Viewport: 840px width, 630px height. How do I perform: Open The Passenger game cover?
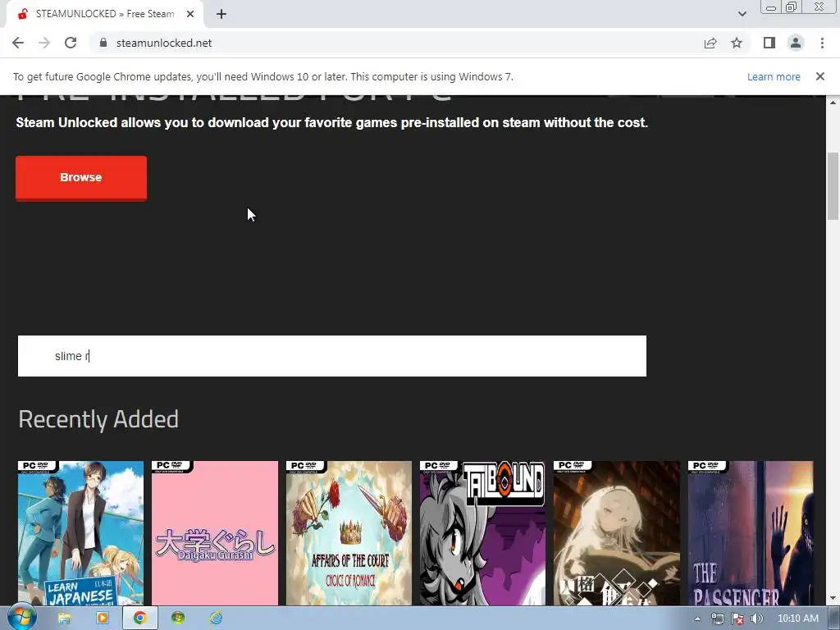[x=751, y=533]
